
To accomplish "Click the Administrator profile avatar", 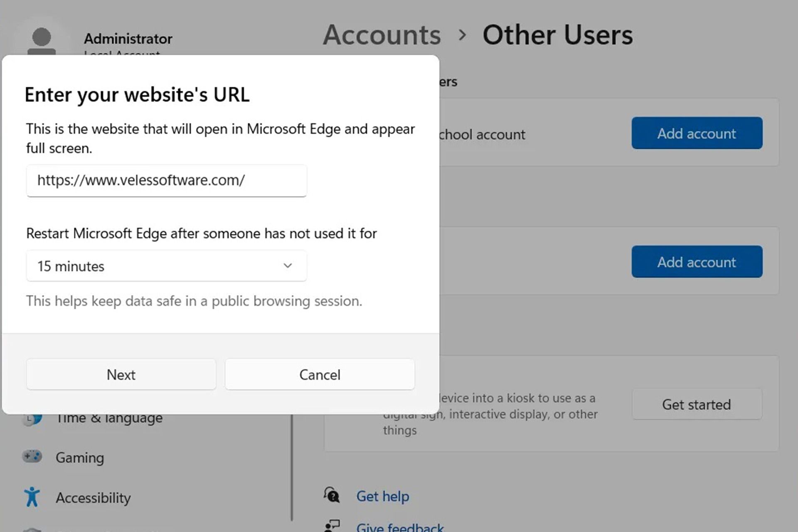I will (x=42, y=41).
